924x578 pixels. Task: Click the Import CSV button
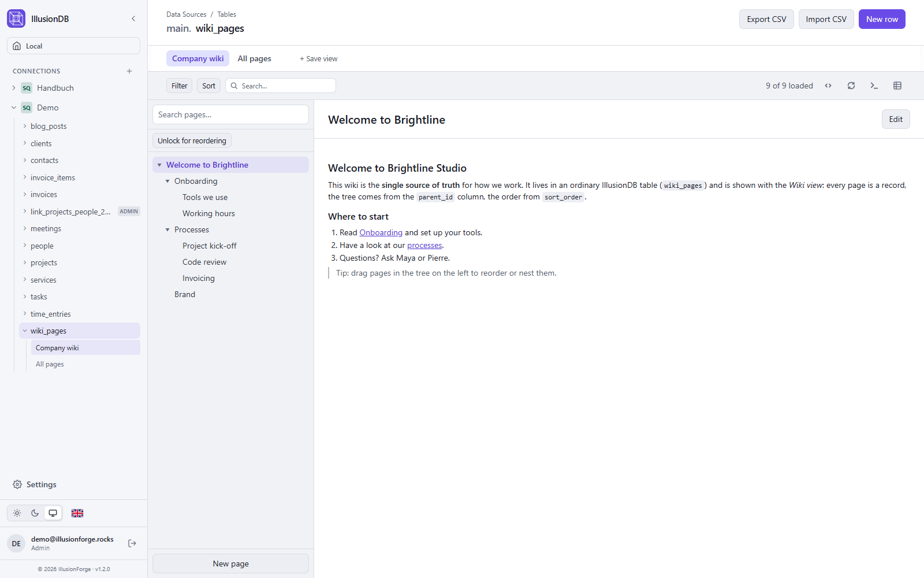826,19
